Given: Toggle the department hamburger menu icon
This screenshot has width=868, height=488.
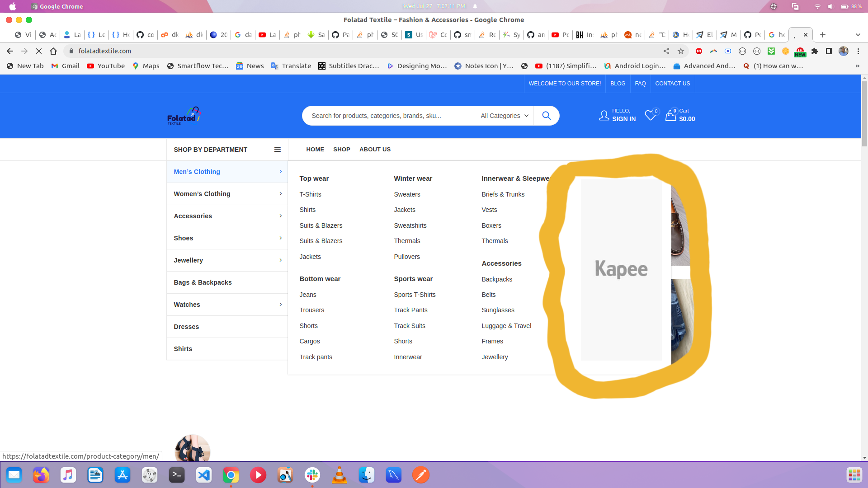Looking at the screenshot, I should [277, 150].
